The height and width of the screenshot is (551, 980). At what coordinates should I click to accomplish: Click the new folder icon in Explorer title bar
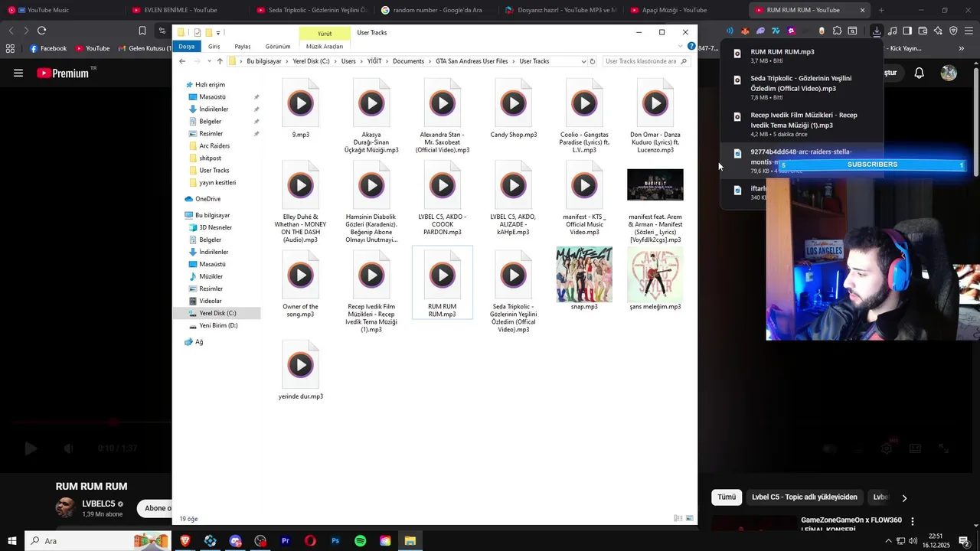208,33
